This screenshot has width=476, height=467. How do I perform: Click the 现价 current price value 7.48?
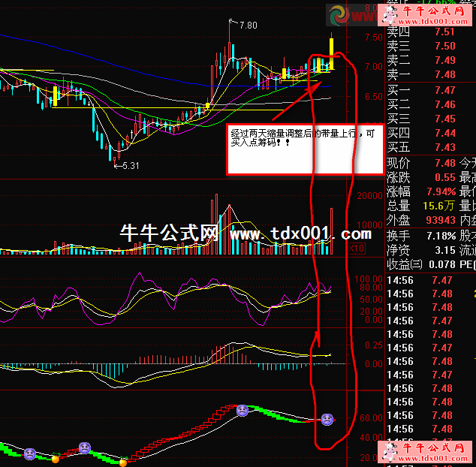[x=445, y=164]
